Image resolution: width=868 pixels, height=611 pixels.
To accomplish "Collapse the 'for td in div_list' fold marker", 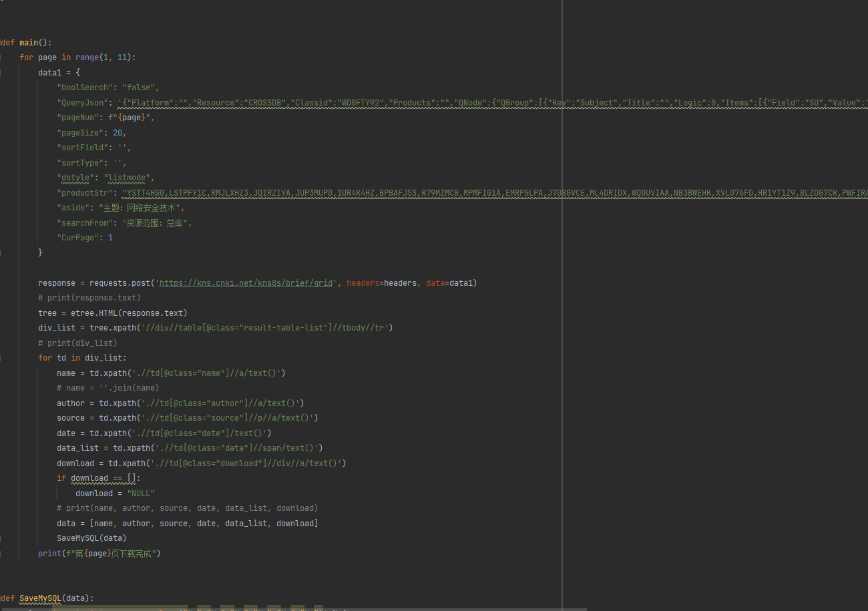I will click(1, 358).
